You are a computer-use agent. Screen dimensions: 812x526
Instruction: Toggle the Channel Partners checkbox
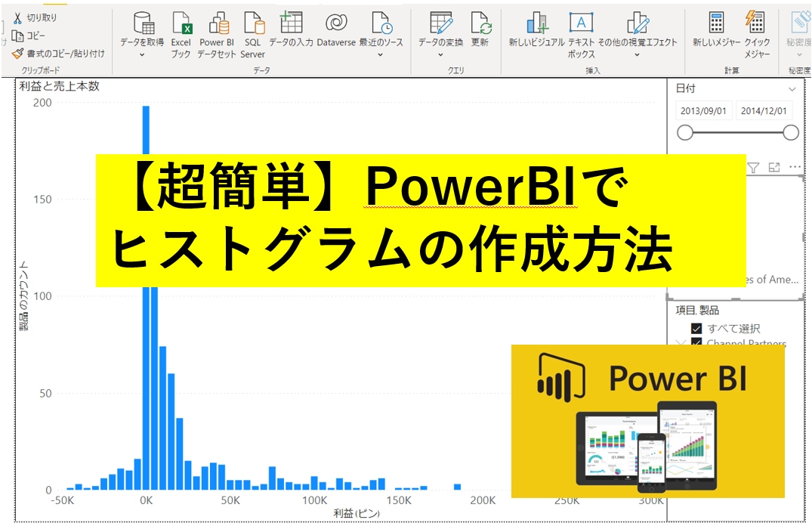coord(696,342)
